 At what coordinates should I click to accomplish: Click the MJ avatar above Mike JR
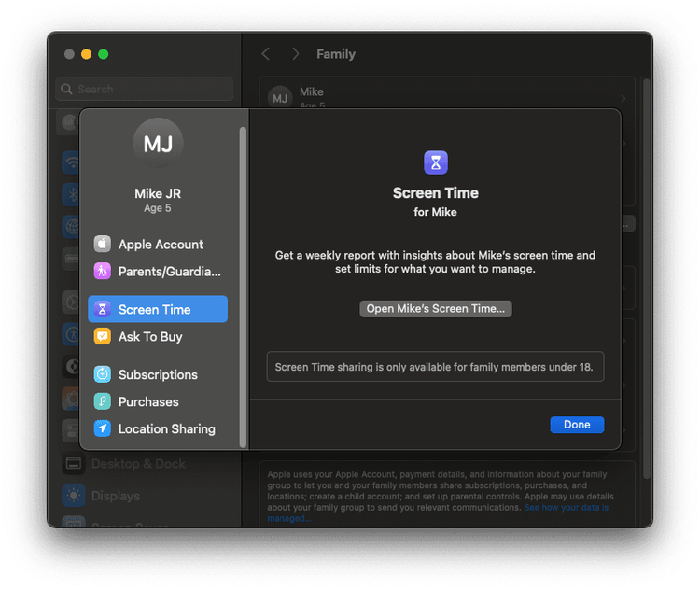coord(158,143)
